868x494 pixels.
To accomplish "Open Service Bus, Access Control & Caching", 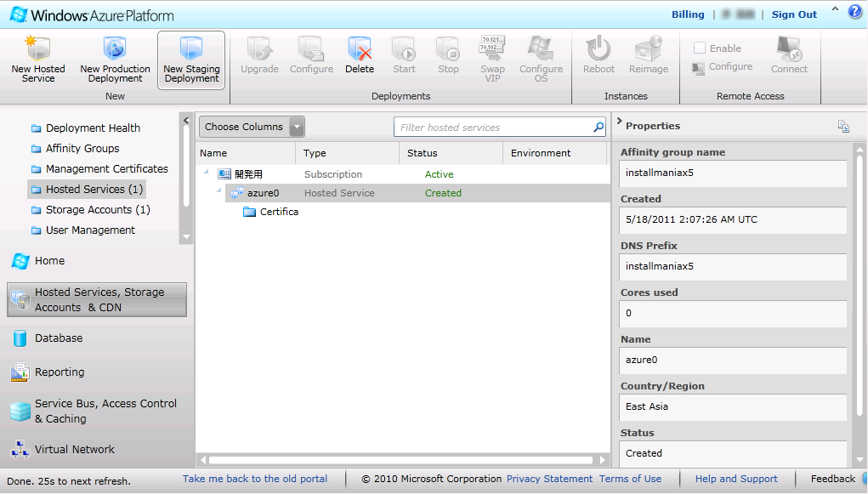I will [94, 411].
